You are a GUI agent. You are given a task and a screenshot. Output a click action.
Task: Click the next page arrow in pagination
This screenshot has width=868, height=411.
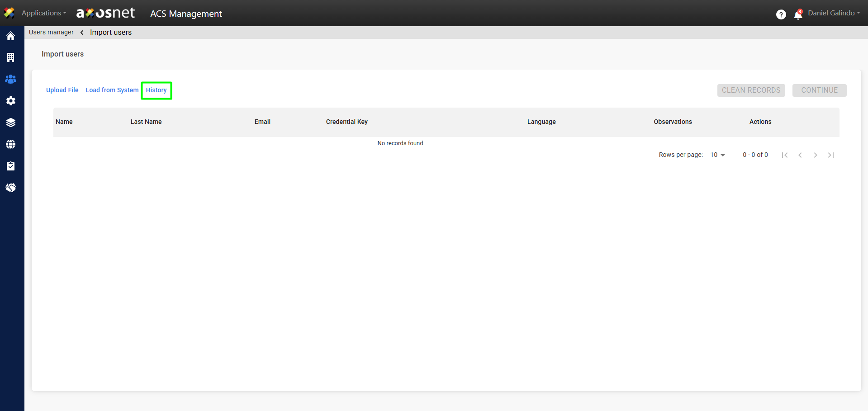tap(815, 155)
